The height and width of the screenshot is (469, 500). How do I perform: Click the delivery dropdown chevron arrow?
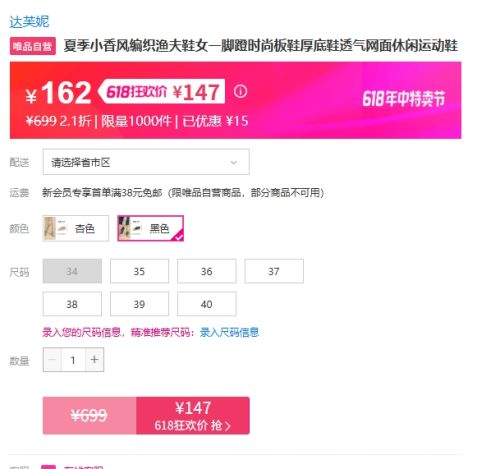pos(234,162)
